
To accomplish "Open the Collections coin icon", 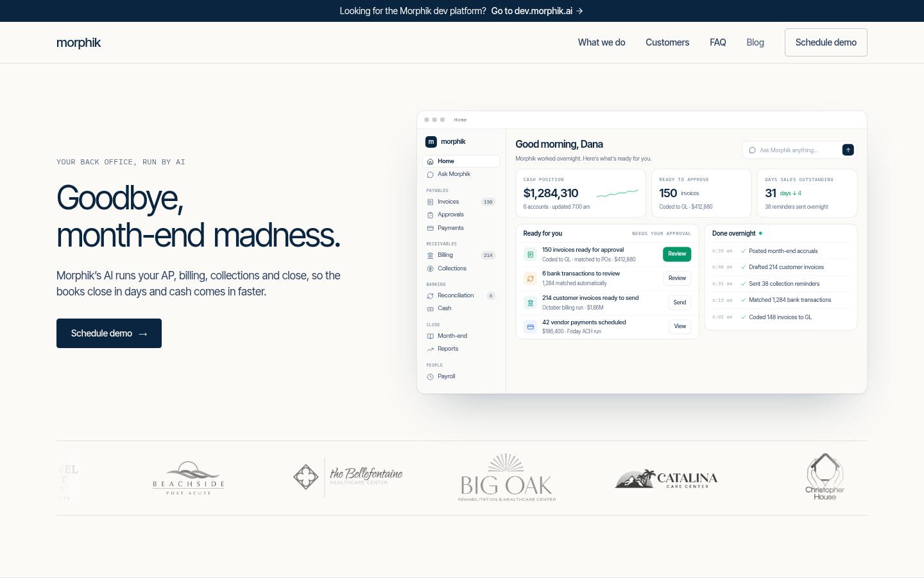I will 430,268.
